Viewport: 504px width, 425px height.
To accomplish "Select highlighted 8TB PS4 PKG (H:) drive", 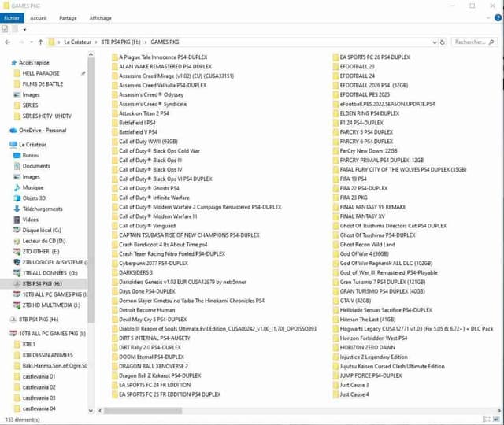I will (42, 283).
